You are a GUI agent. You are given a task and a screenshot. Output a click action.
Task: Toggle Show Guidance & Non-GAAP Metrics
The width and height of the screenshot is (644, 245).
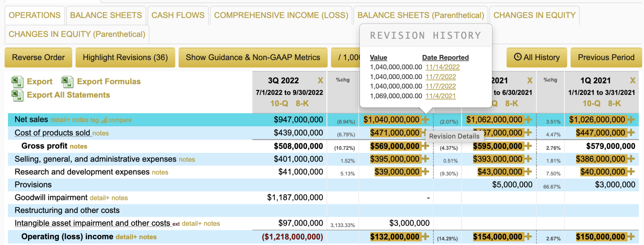click(253, 57)
